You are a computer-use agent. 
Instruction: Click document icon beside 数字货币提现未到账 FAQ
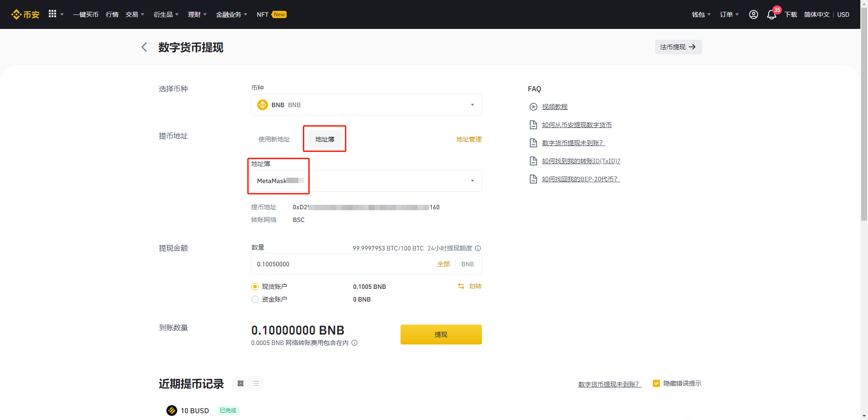(533, 143)
